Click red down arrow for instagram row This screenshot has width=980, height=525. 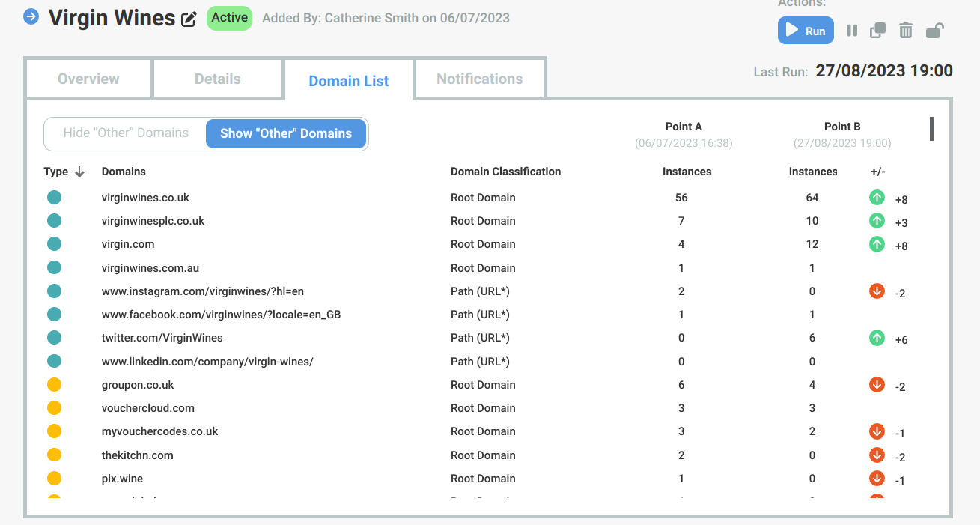coord(877,292)
